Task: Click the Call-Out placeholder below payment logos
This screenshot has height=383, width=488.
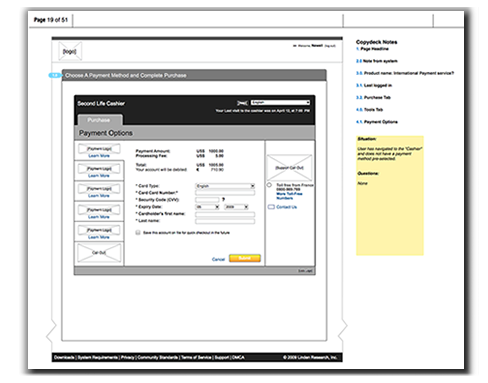Action: [99, 253]
